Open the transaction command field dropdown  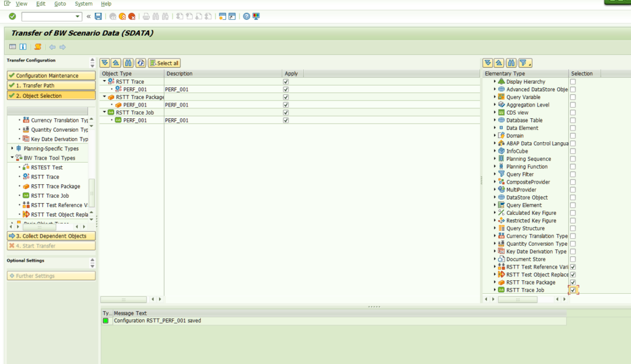[78, 17]
